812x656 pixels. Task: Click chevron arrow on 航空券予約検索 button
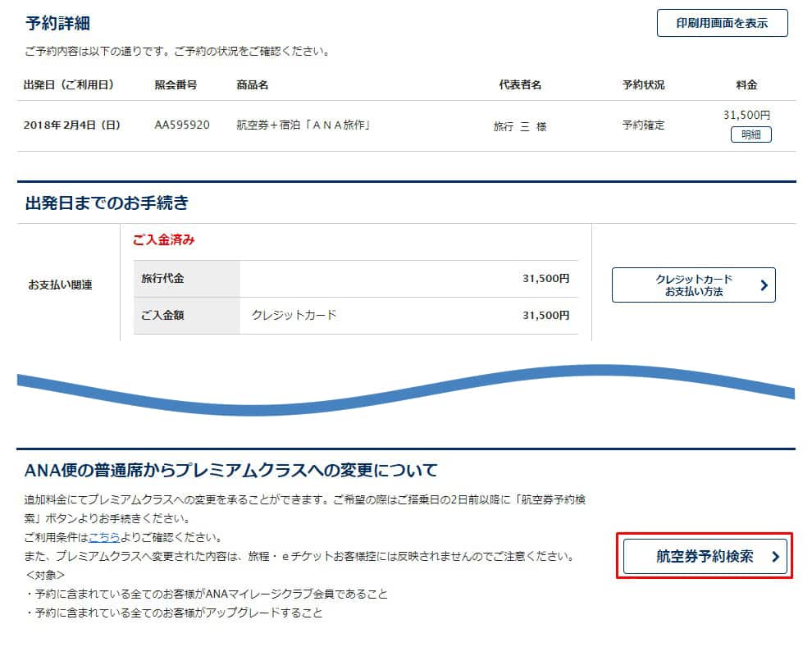(775, 557)
